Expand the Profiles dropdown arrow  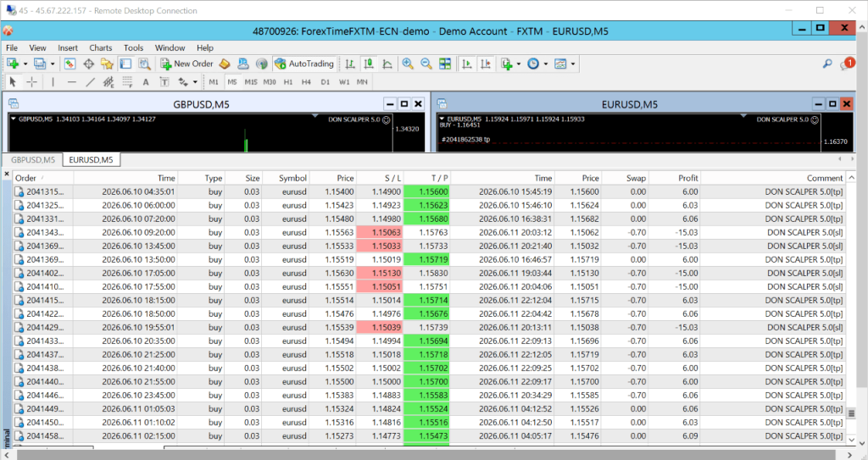tap(53, 64)
